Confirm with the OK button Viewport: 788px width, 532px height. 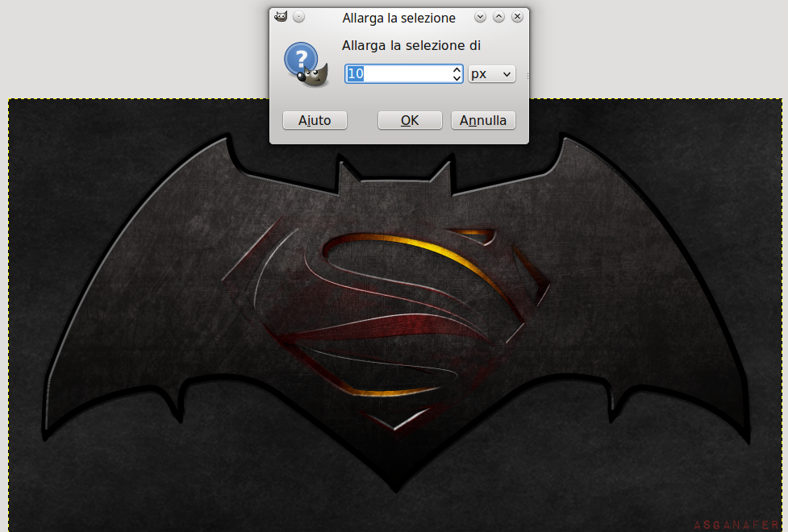tap(410, 120)
